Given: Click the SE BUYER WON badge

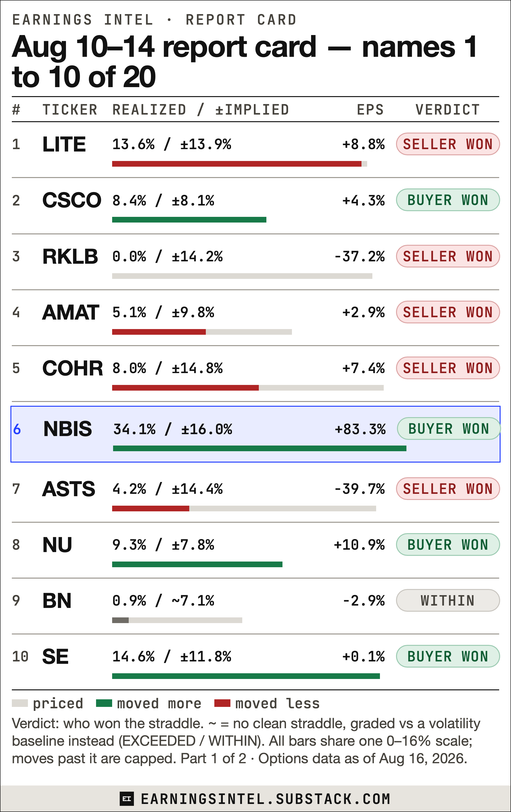Looking at the screenshot, I should (448, 656).
